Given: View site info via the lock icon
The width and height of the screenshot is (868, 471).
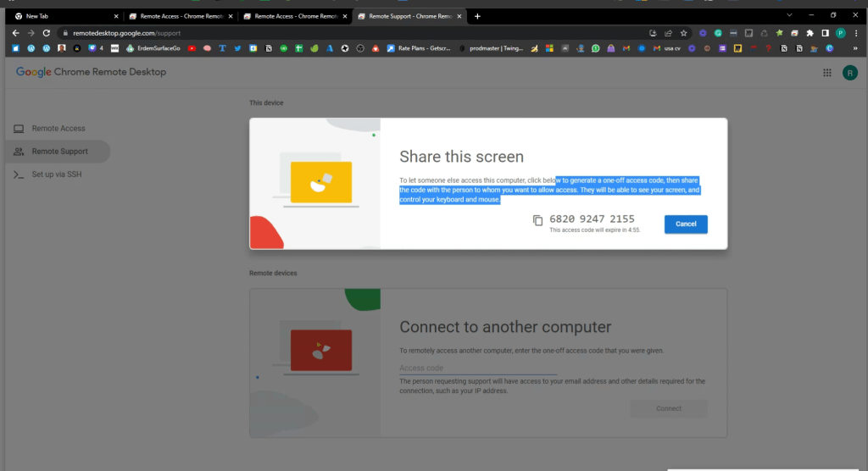Looking at the screenshot, I should coord(65,33).
